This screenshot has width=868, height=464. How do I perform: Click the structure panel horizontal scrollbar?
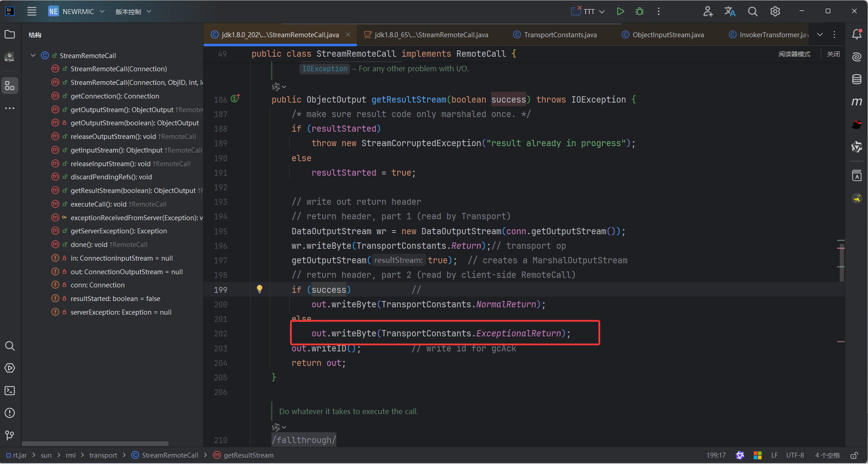click(x=95, y=443)
